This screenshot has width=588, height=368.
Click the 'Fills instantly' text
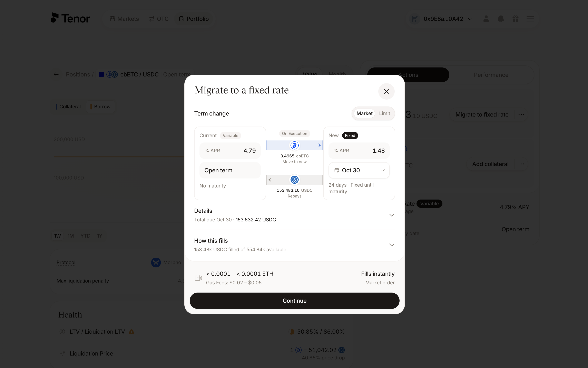(378, 274)
